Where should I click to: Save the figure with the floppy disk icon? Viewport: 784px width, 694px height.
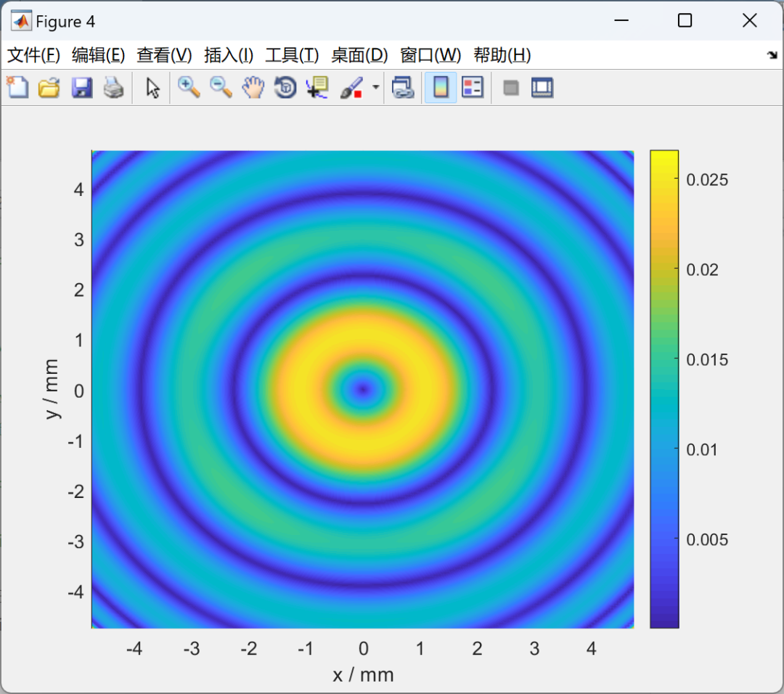81,88
